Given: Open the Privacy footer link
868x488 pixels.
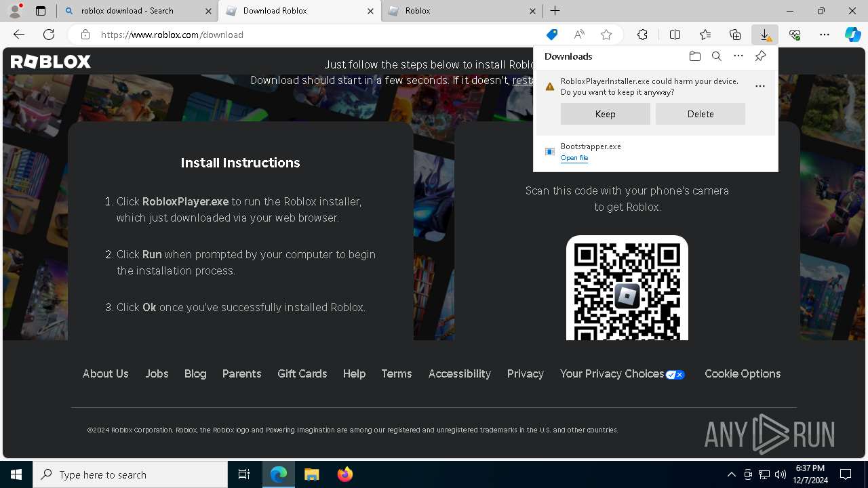Looking at the screenshot, I should (x=526, y=373).
